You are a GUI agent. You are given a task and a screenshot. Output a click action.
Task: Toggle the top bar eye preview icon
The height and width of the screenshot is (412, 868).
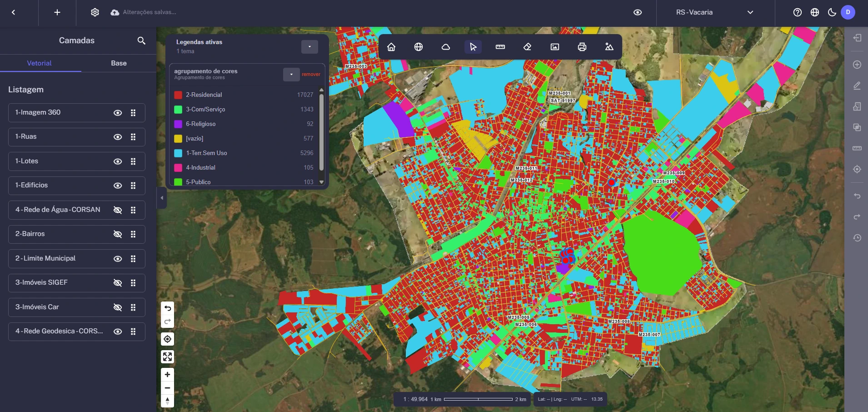638,12
